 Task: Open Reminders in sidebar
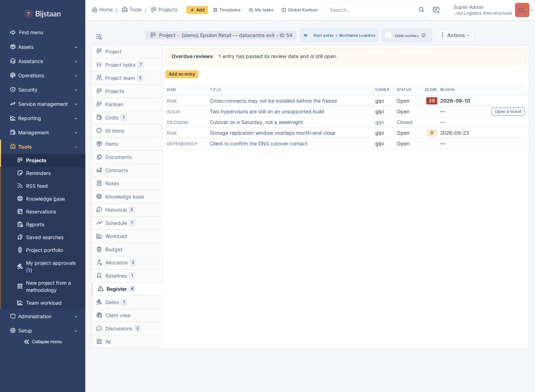(43, 173)
